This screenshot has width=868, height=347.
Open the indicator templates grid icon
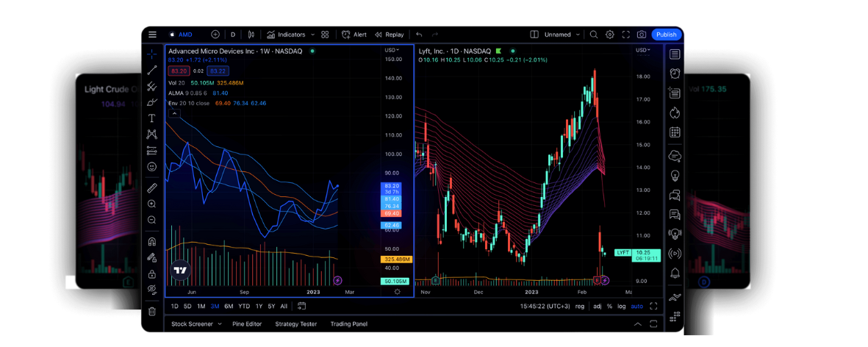325,35
